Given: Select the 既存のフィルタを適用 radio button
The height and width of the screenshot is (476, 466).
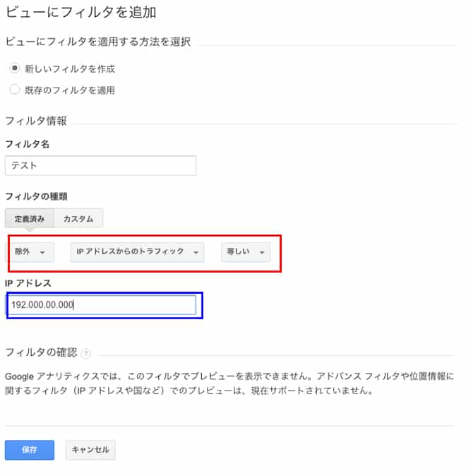Looking at the screenshot, I should 15,90.
